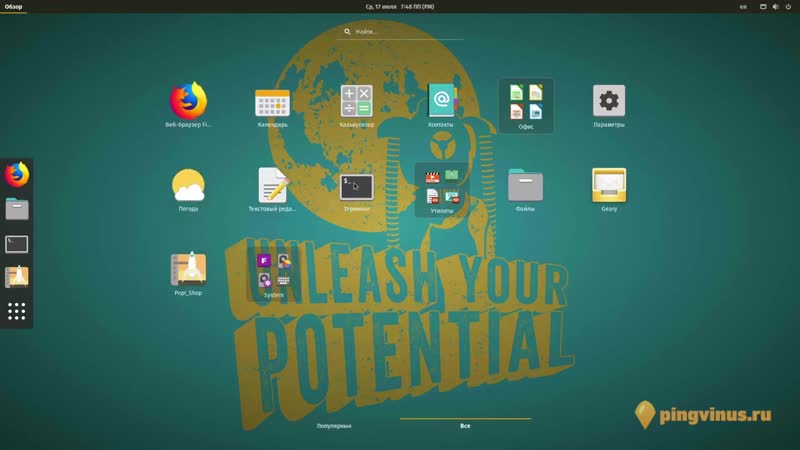Viewport: 800px width, 450px height.
Task: Open the en keyboard layout menu
Action: pyautogui.click(x=743, y=7)
